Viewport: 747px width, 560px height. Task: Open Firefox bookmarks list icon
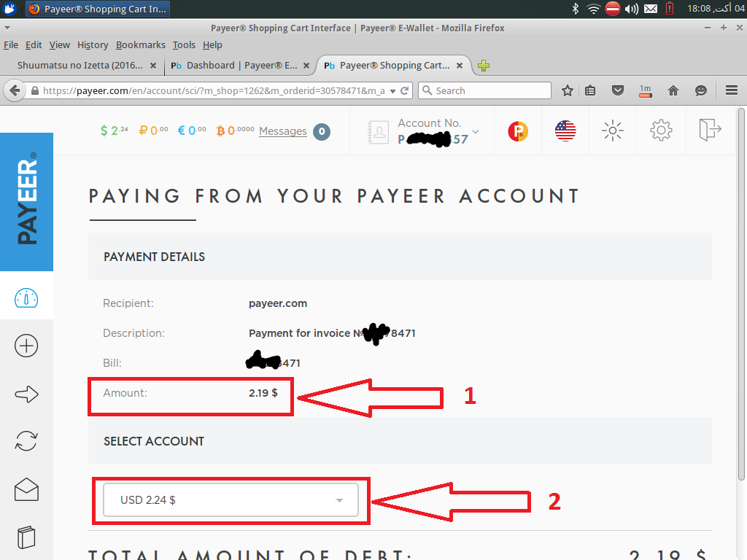pyautogui.click(x=590, y=90)
